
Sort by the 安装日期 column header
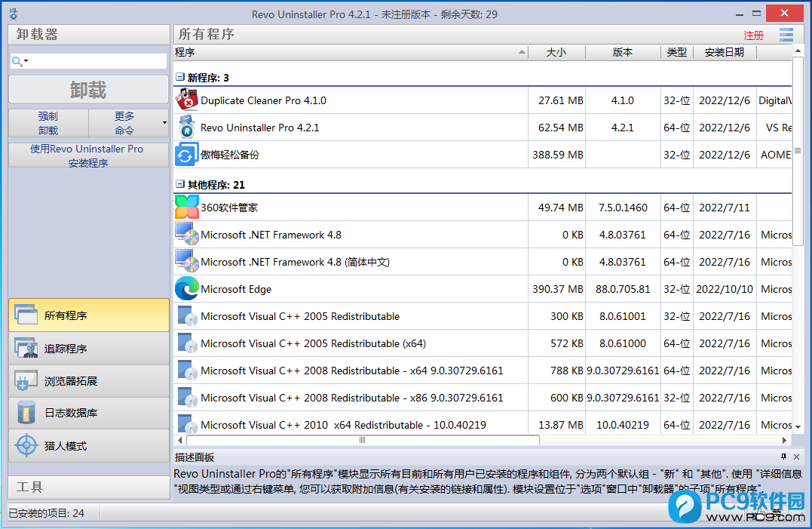(x=725, y=52)
